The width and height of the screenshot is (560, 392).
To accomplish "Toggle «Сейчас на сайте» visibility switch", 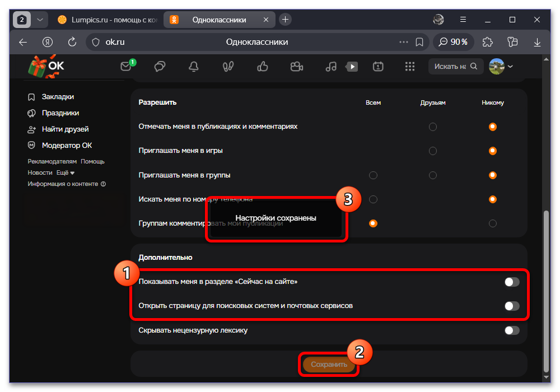I will pos(512,282).
